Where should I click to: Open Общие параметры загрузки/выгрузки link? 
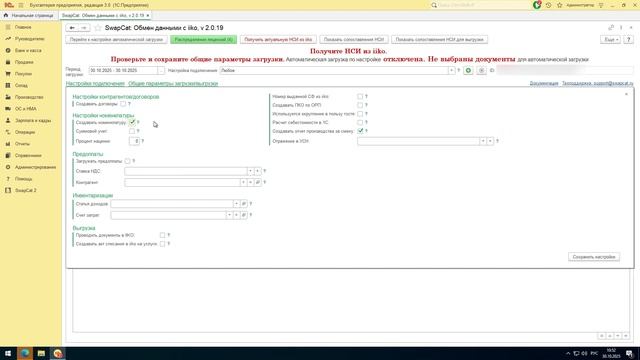pyautogui.click(x=173, y=84)
